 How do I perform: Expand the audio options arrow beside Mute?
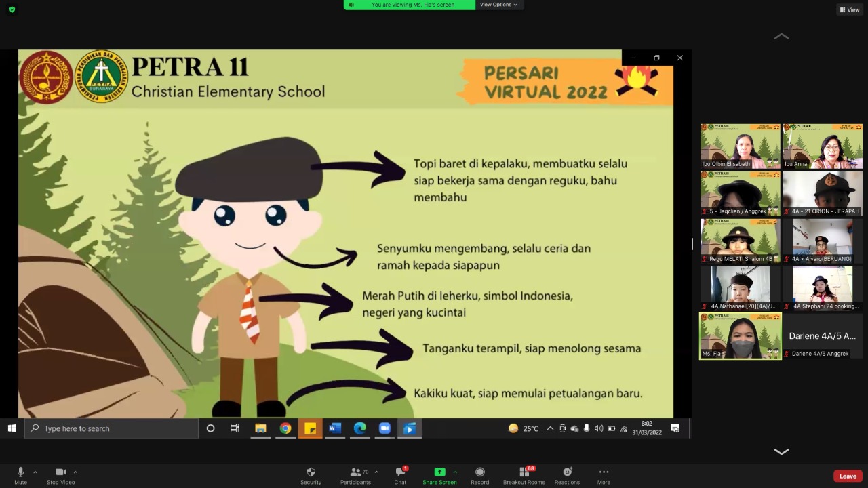(35, 472)
